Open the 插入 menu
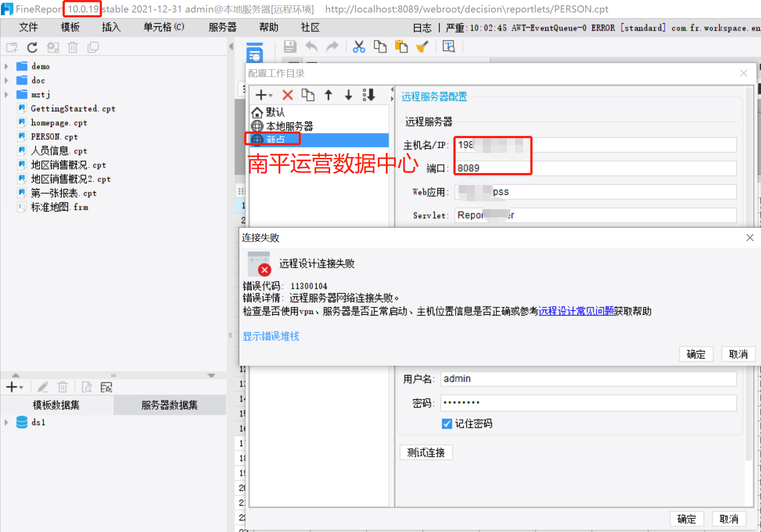This screenshot has width=761, height=532. pyautogui.click(x=111, y=28)
